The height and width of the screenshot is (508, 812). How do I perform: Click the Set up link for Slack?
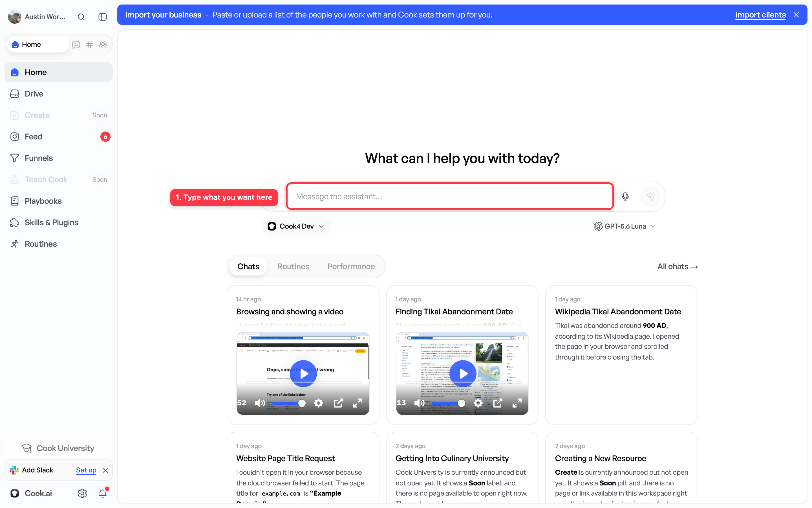86,470
